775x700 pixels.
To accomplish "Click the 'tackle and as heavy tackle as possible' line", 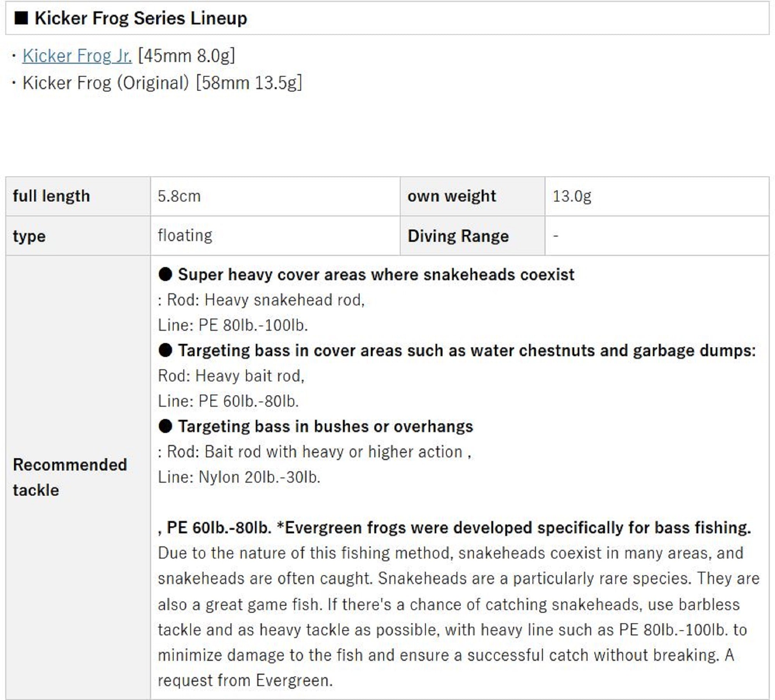I will pos(452,630).
